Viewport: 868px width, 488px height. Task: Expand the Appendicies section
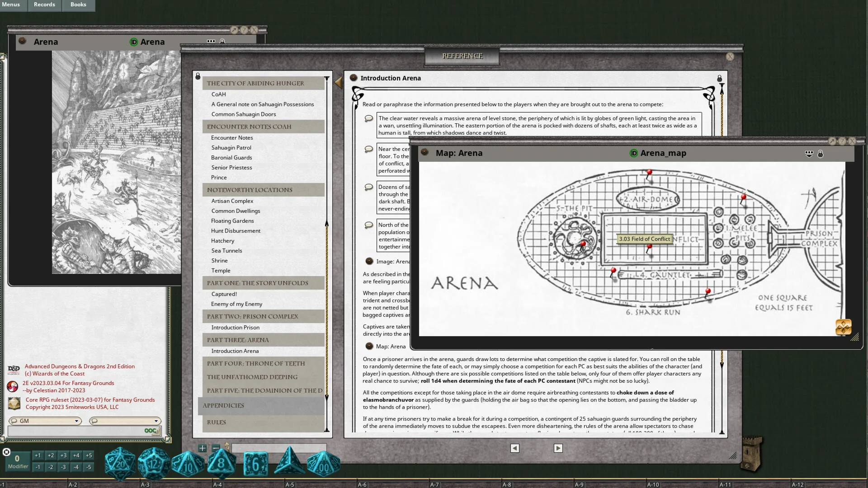(x=223, y=405)
